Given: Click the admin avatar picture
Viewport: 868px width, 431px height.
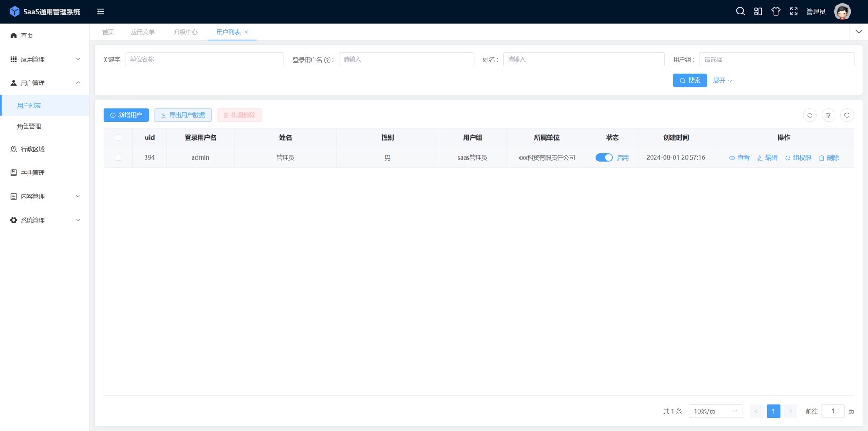Looking at the screenshot, I should [x=842, y=12].
